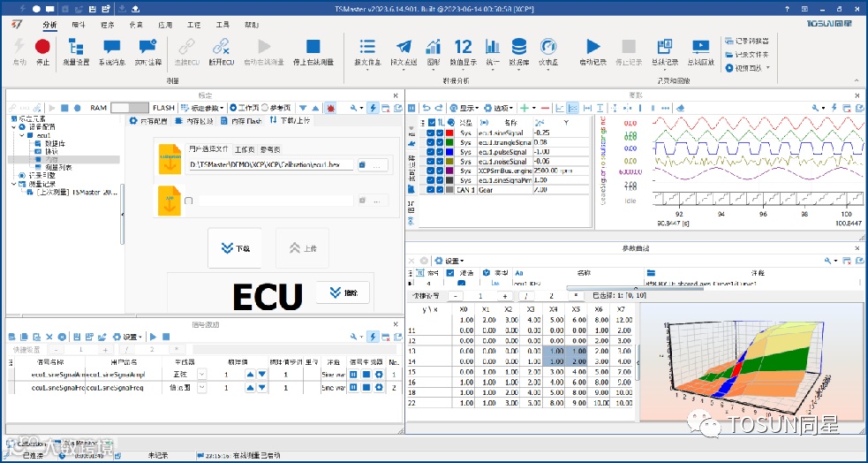Click pause icon in graphics panel toolbar
Viewport: 868px width, 463px height.
411,108
